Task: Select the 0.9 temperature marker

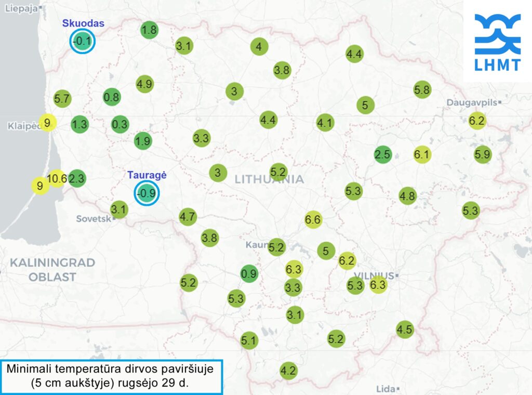Action: (x=249, y=273)
